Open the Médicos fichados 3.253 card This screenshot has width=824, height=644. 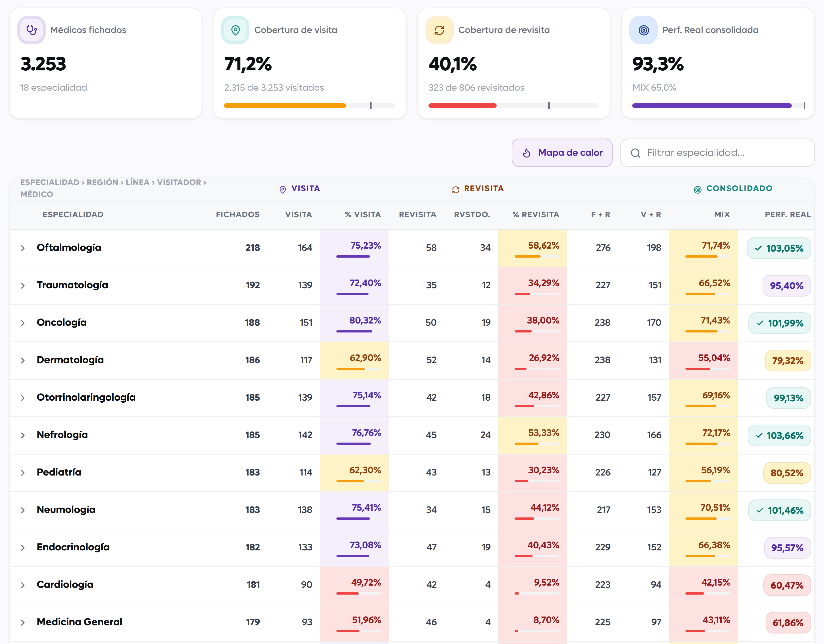point(106,63)
